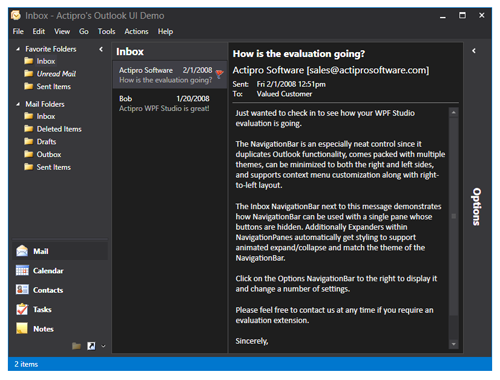Click the message body scrollbar down arrow
Viewport: 500px width, 380px height.
(x=453, y=344)
